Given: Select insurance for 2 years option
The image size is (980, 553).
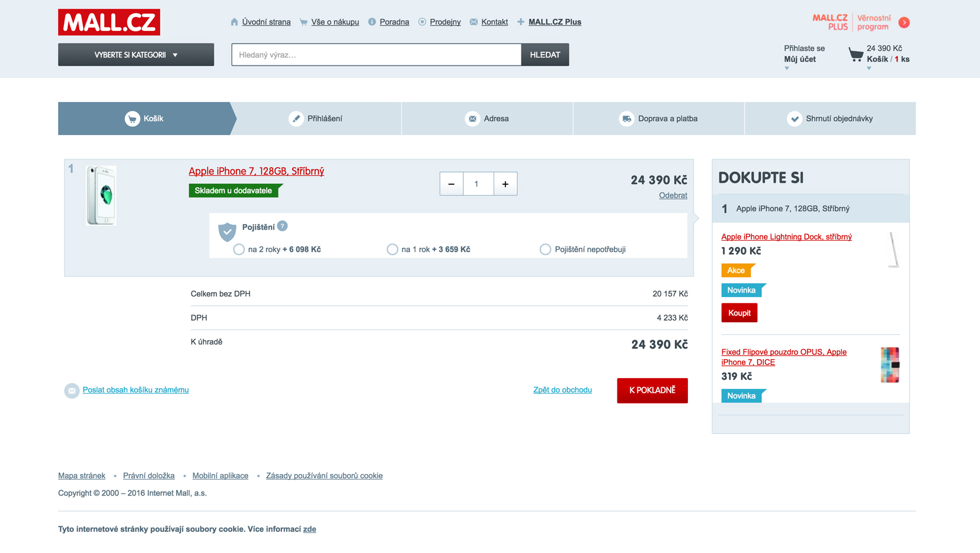Looking at the screenshot, I should (239, 250).
